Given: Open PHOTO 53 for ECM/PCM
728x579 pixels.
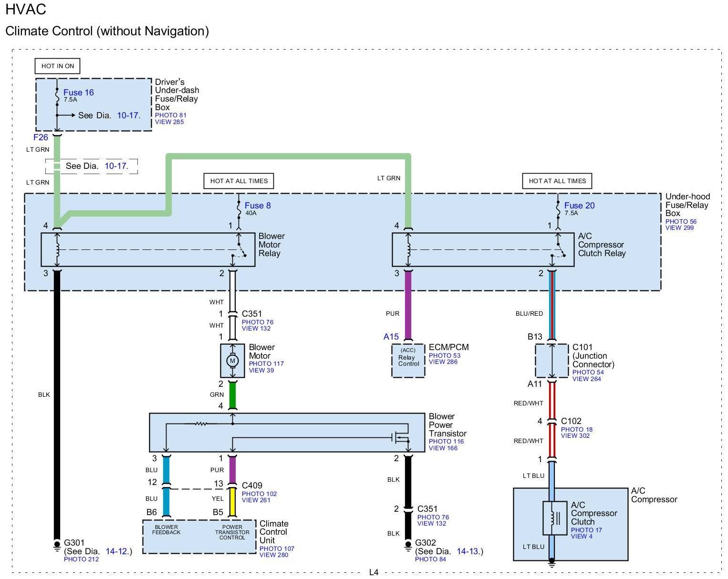Looking at the screenshot, I should (x=444, y=355).
